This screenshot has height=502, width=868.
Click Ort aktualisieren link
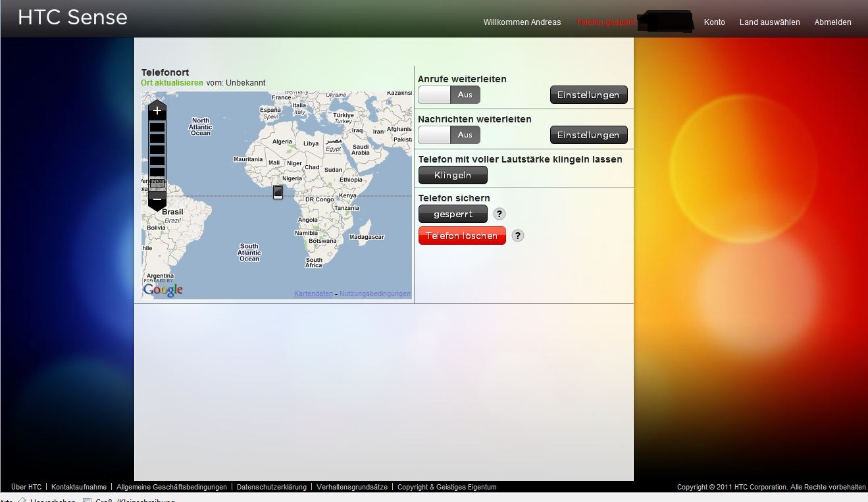point(172,83)
